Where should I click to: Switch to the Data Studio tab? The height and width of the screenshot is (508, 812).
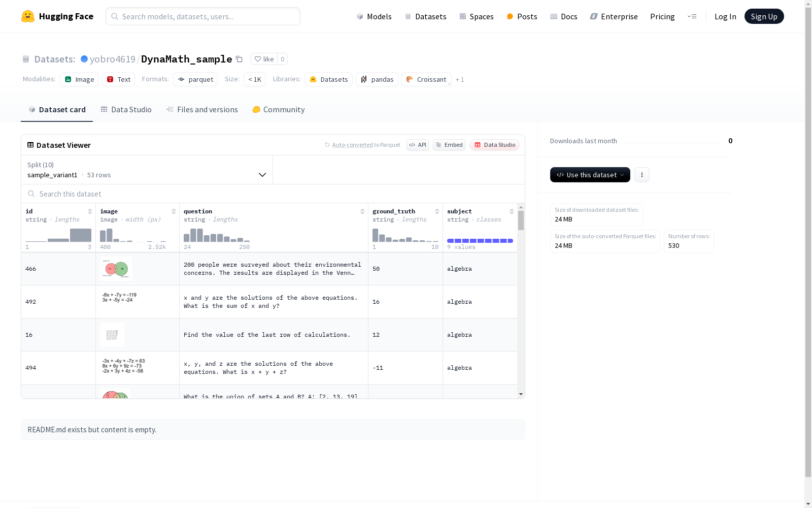pyautogui.click(x=126, y=109)
